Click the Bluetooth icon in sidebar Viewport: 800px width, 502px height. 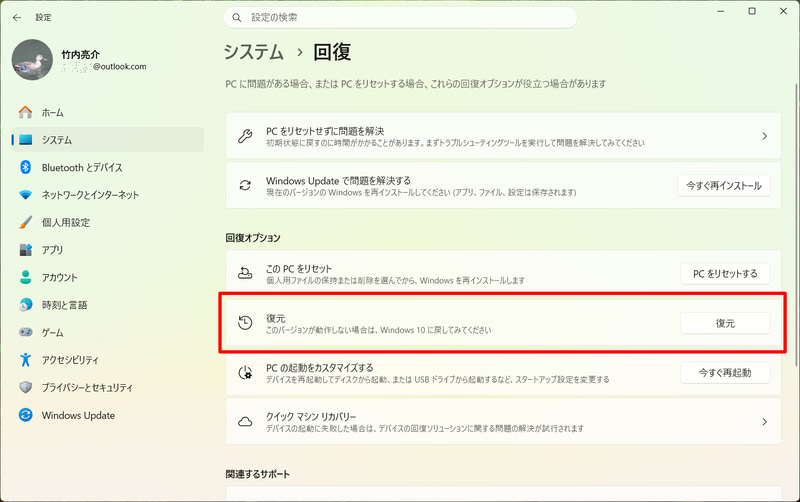click(26, 167)
